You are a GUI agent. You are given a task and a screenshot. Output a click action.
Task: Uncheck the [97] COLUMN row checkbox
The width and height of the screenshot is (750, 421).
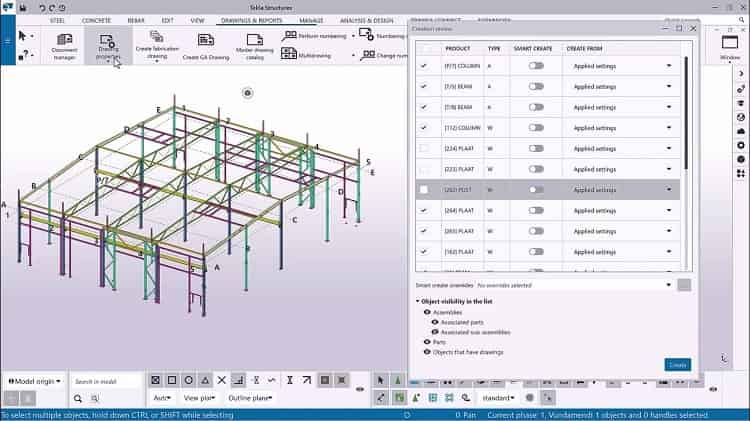(424, 65)
